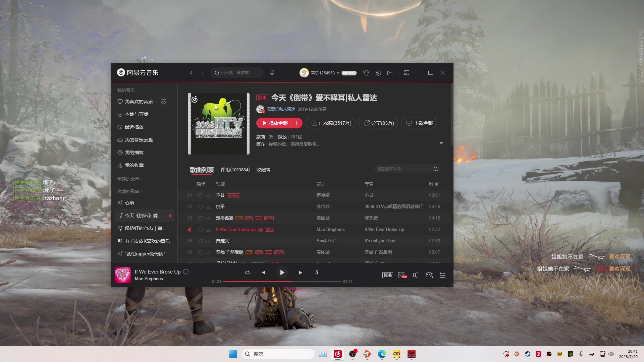
Task: Download the song 不甘
Action: tap(209, 195)
